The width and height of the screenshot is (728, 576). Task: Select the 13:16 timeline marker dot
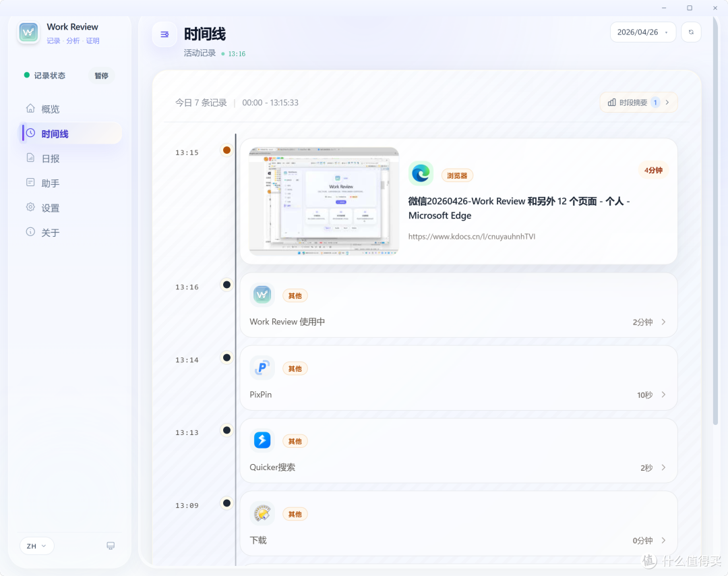pyautogui.click(x=226, y=285)
